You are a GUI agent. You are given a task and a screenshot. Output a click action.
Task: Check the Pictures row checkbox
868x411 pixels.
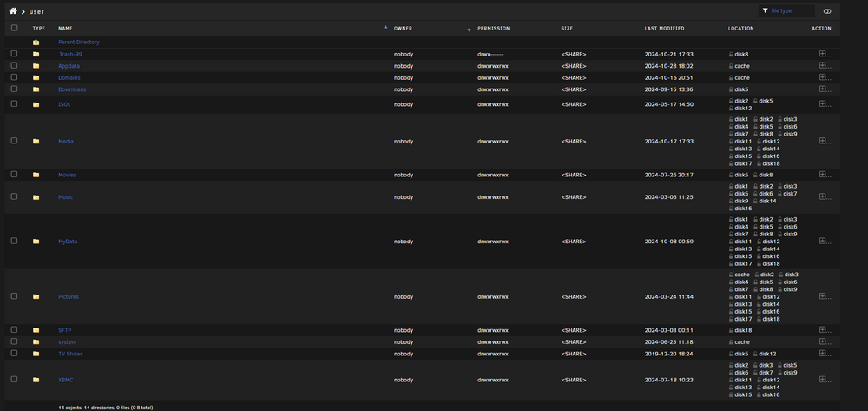[x=15, y=296]
